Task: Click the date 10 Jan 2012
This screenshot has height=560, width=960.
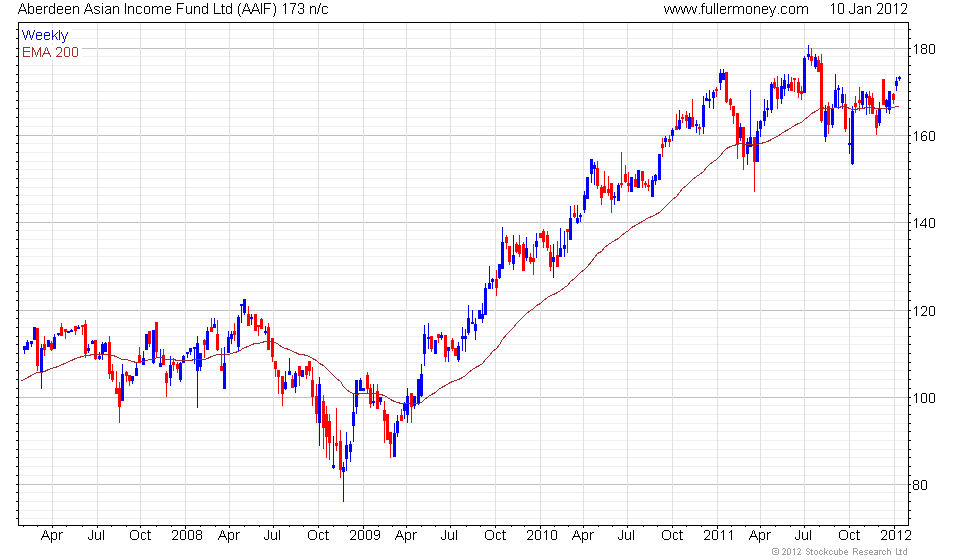Action: pyautogui.click(x=868, y=9)
